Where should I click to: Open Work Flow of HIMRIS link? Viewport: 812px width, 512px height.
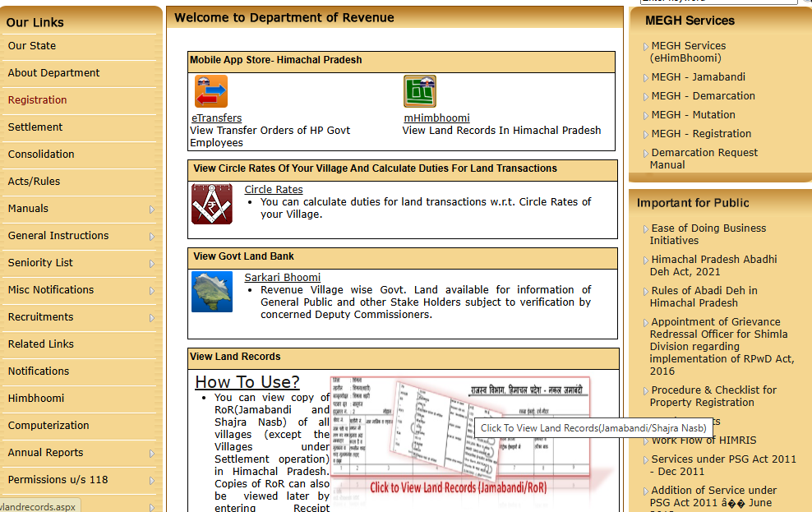pyautogui.click(x=704, y=440)
